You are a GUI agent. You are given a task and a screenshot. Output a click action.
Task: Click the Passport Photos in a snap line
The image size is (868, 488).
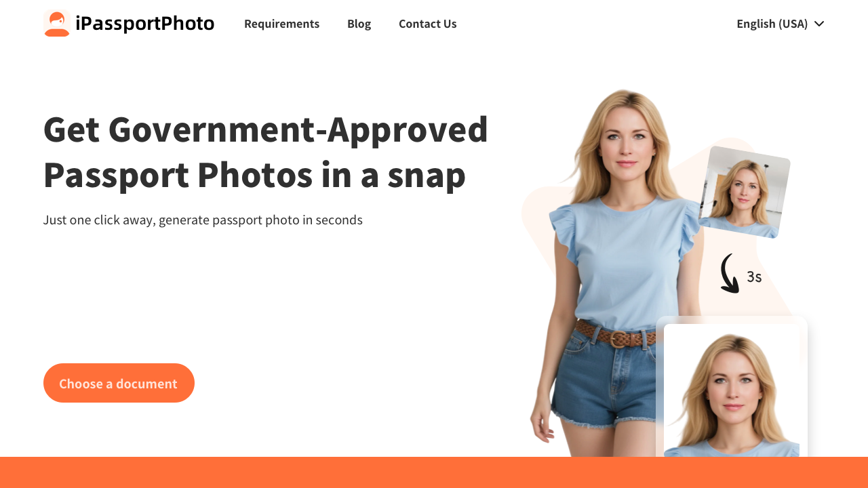(x=254, y=174)
